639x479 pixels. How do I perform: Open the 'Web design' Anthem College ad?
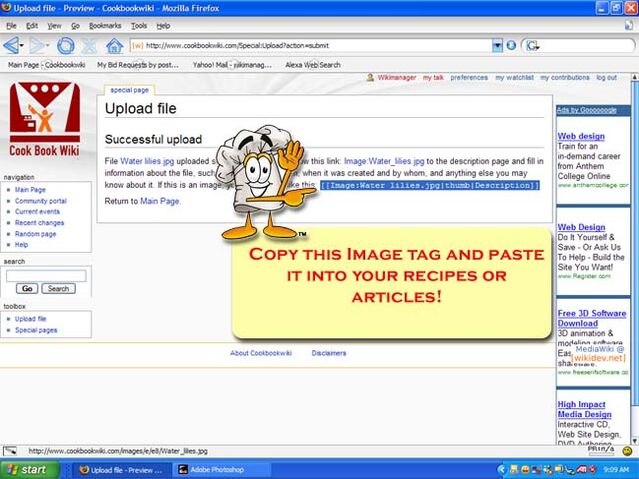click(581, 137)
